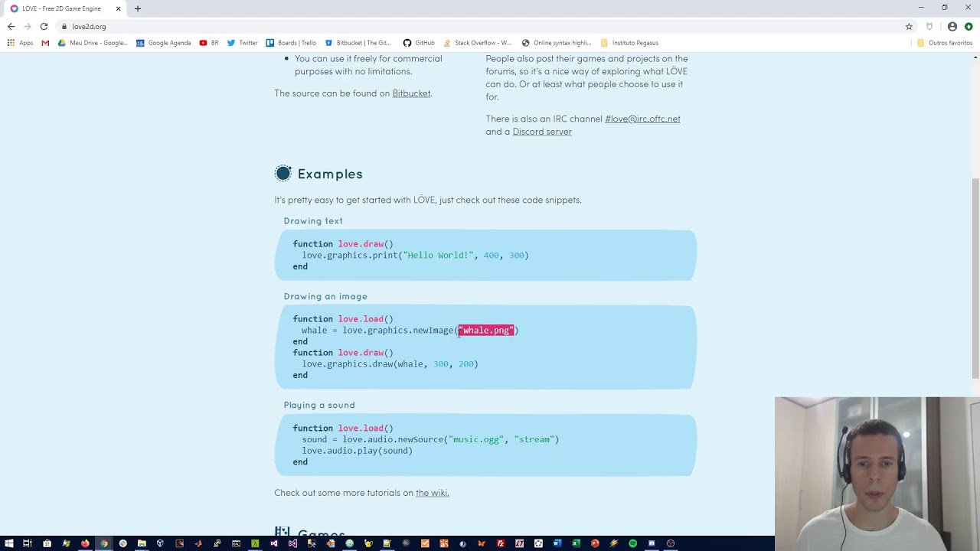Click the "Hello World!" string in code

click(438, 255)
